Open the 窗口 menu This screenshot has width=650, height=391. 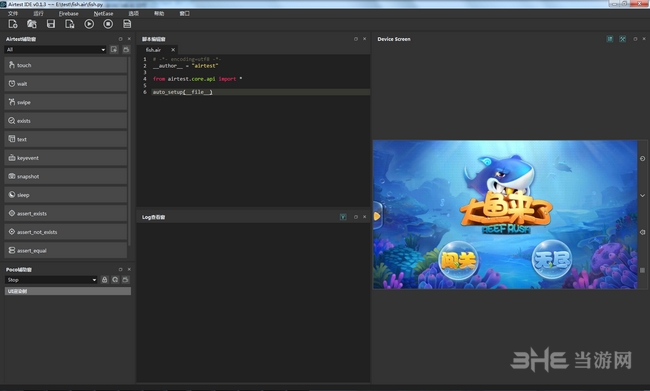tap(184, 14)
